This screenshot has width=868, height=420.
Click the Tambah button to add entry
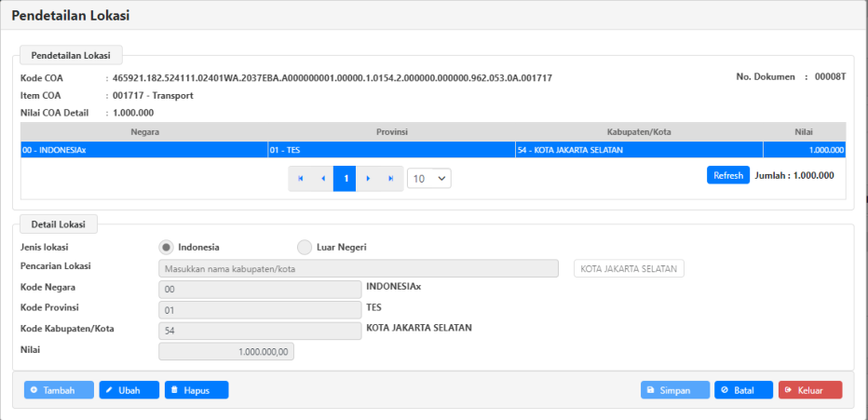[59, 390]
